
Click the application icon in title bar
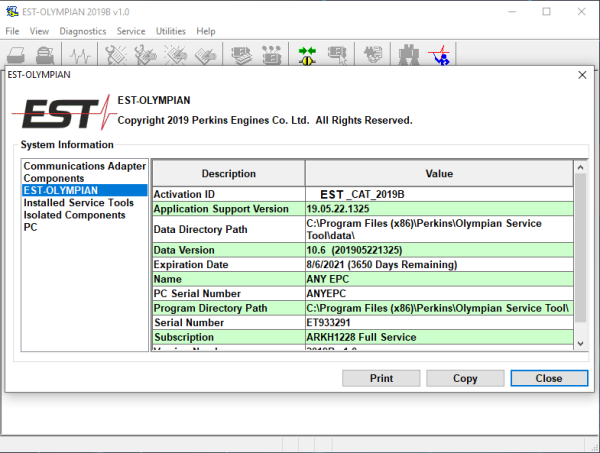click(x=12, y=11)
